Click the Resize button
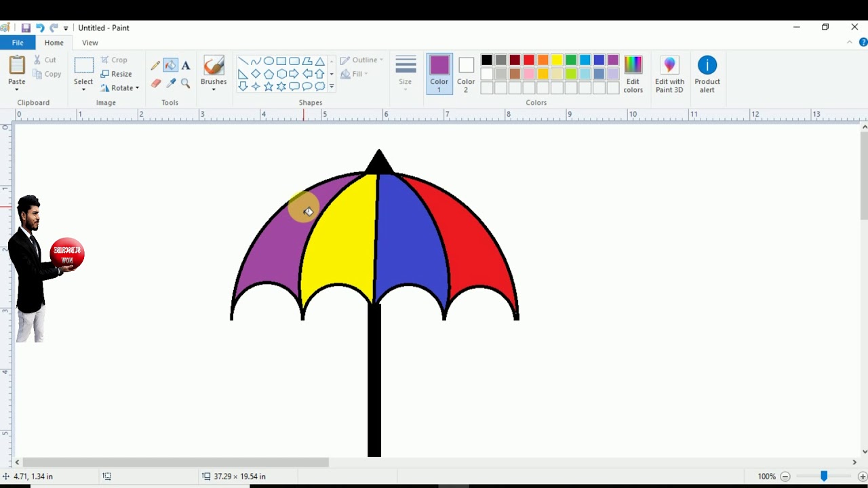The height and width of the screenshot is (488, 868). tap(116, 74)
